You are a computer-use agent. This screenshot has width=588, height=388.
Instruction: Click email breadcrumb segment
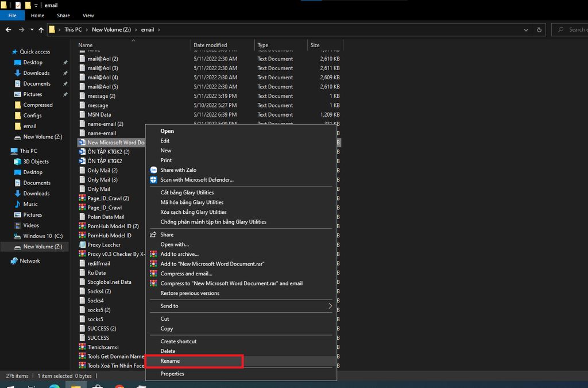(x=148, y=30)
